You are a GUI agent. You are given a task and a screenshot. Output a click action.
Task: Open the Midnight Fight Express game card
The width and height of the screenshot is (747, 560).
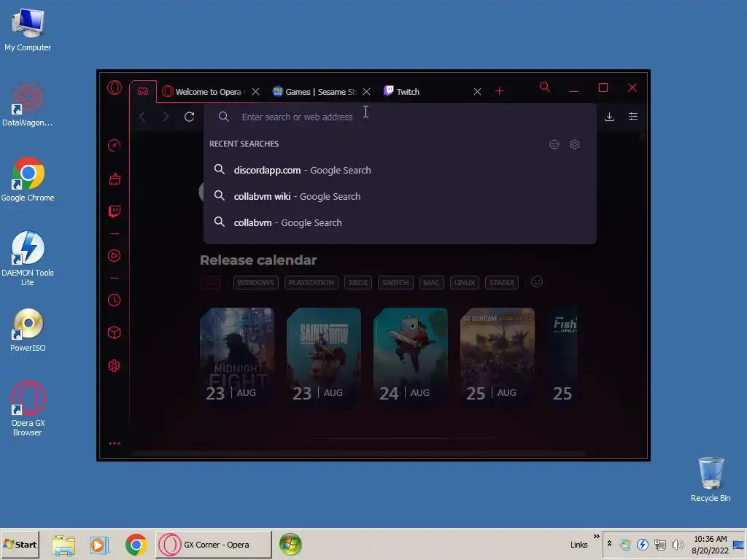[x=237, y=357]
